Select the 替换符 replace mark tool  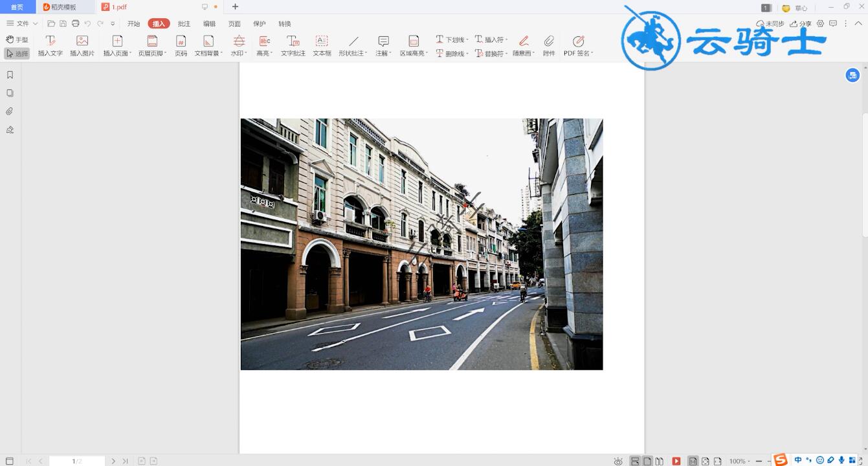coord(491,54)
